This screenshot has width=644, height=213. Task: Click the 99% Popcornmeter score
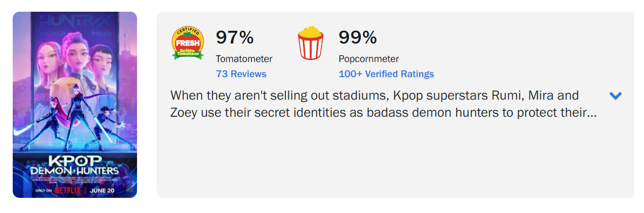358,37
